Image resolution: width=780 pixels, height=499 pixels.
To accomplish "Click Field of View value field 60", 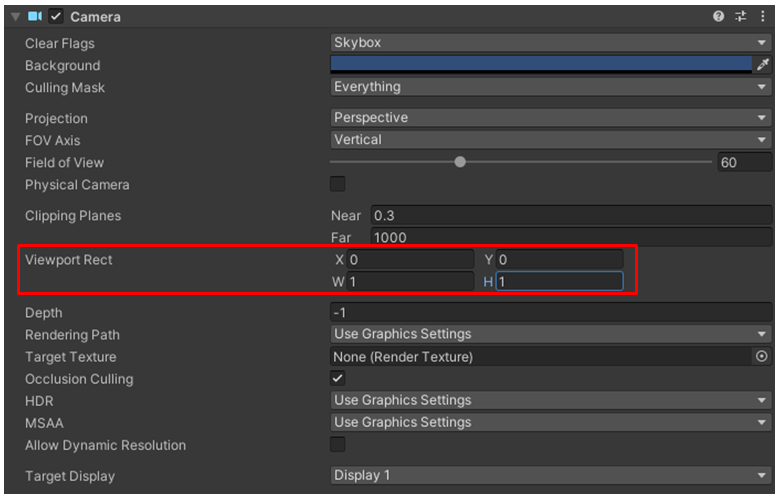I will point(744,163).
